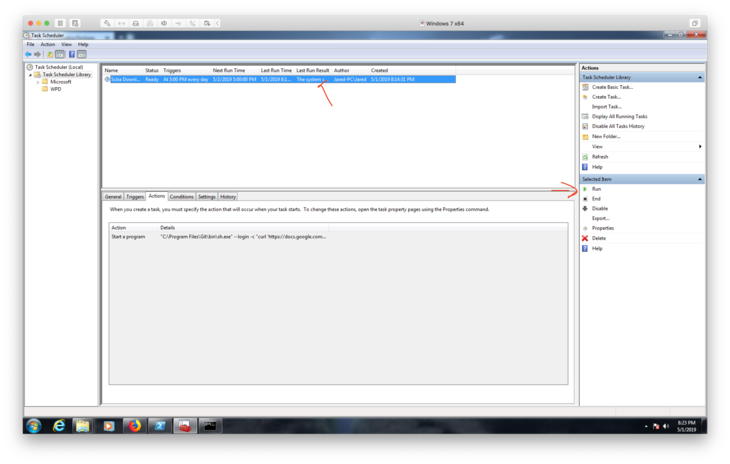The height and width of the screenshot is (464, 730).
Task: Open Firefox from the Windows taskbar
Action: pos(134,425)
